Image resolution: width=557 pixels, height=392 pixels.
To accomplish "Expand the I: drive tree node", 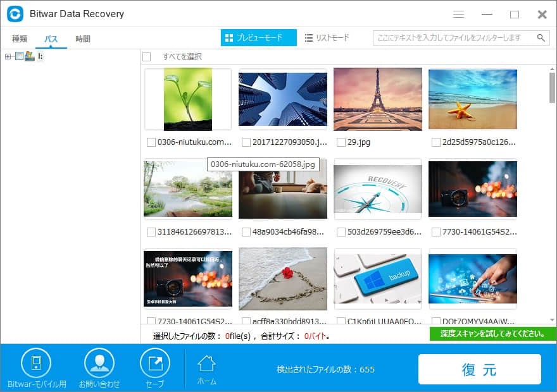I will (8, 56).
